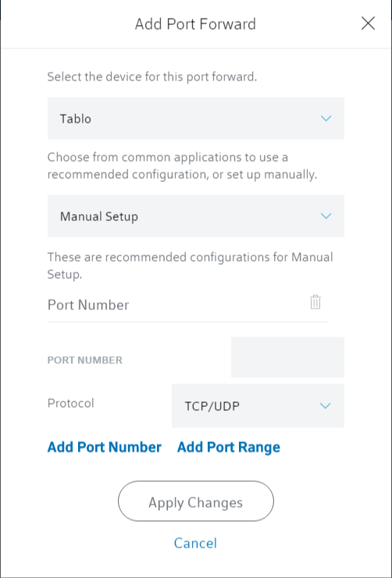
Task: Click the chevron arrow beside Manual Setup
Action: point(326,216)
